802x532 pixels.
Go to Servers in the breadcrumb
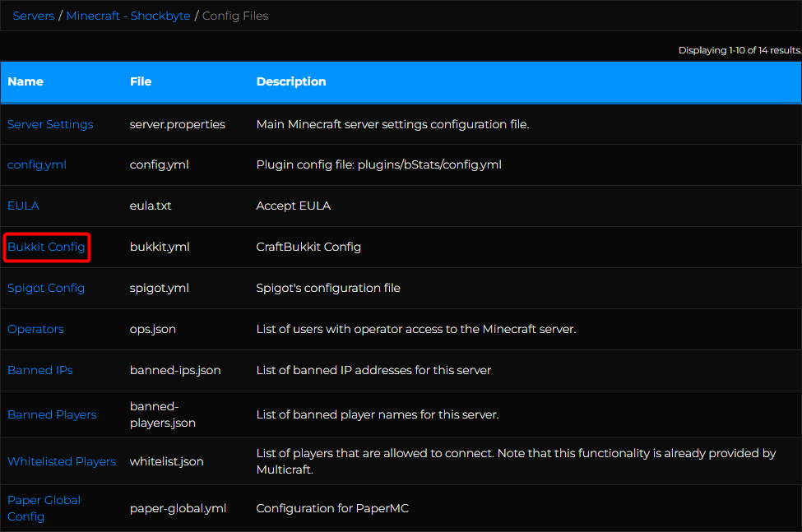(34, 16)
